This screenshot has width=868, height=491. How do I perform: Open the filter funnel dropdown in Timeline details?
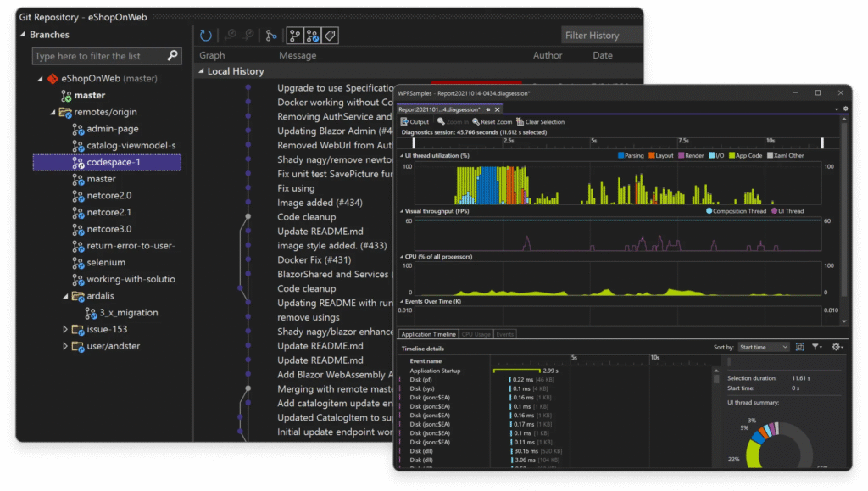click(x=817, y=347)
